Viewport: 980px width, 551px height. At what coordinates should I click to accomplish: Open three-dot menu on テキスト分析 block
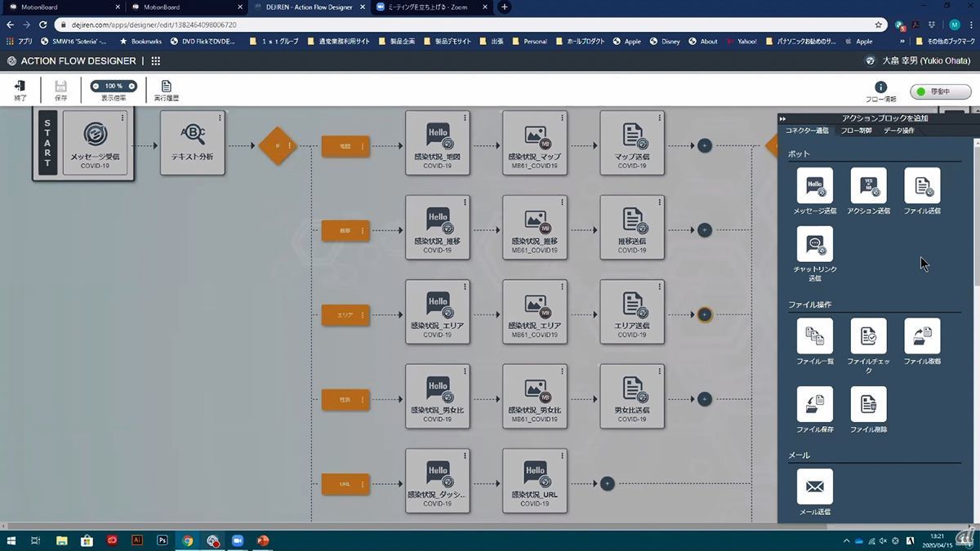220,118
